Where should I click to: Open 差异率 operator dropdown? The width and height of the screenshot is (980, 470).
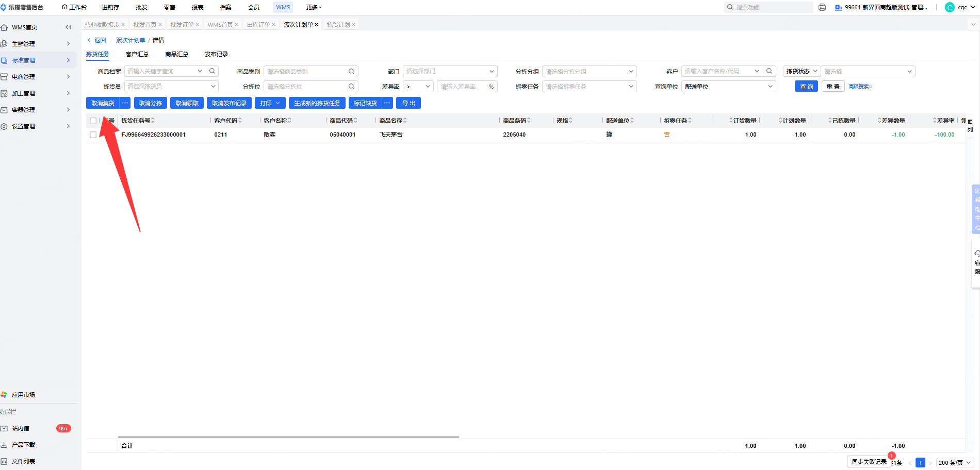[418, 87]
